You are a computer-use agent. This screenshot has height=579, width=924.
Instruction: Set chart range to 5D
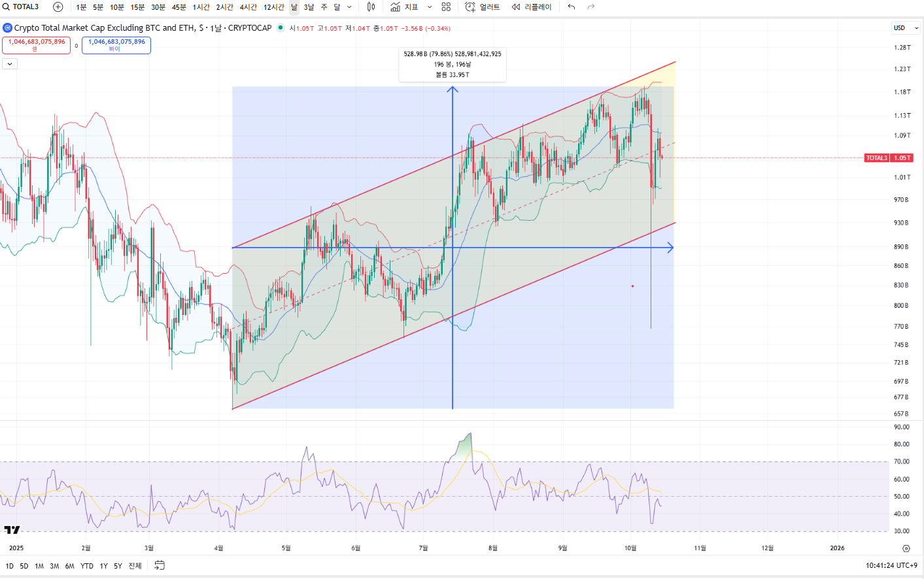pyautogui.click(x=24, y=566)
